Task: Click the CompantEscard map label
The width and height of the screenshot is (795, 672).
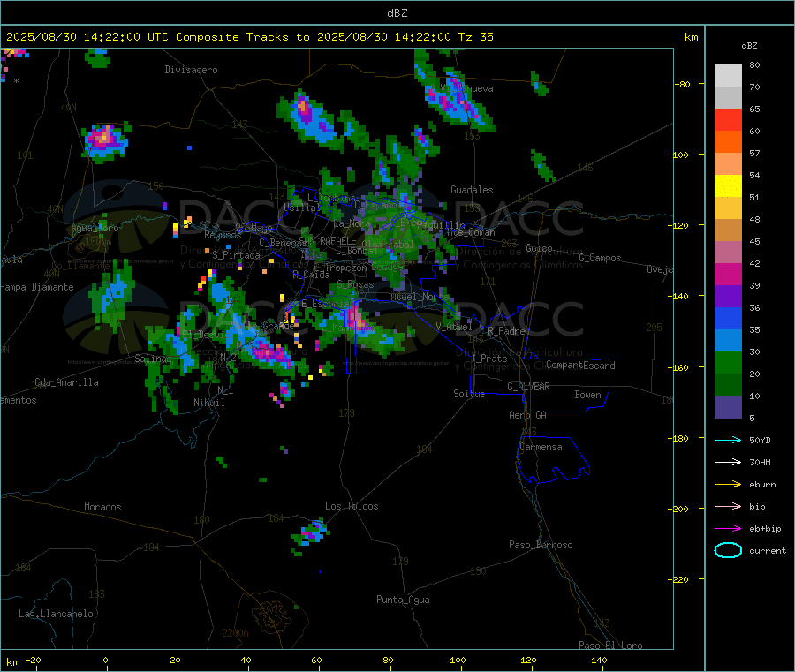Action: pos(580,365)
